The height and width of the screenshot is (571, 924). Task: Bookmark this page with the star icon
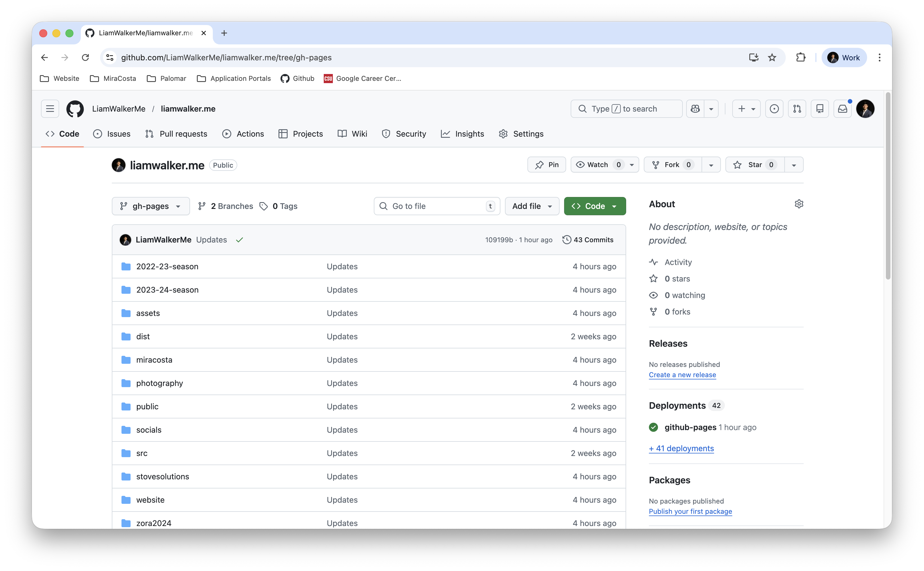point(772,57)
